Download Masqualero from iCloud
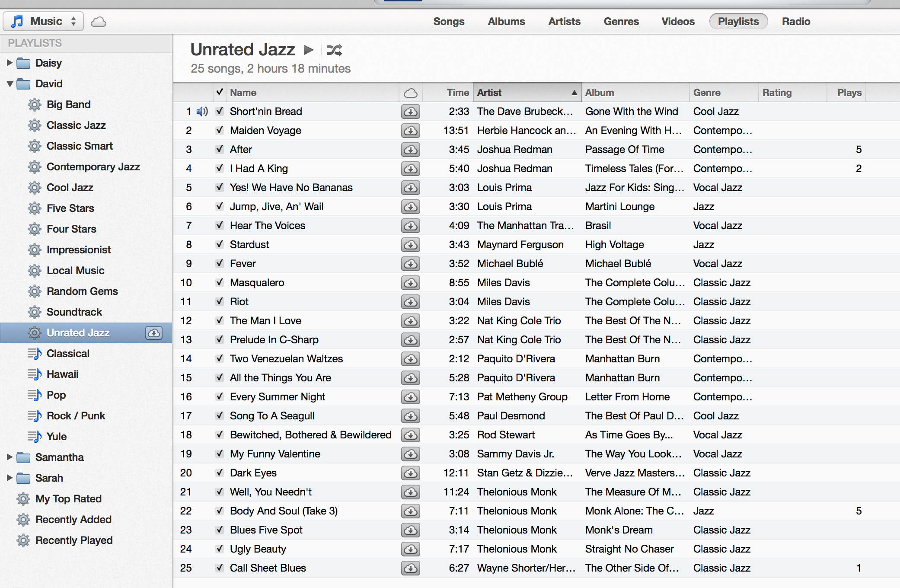The image size is (900, 588). click(x=410, y=283)
